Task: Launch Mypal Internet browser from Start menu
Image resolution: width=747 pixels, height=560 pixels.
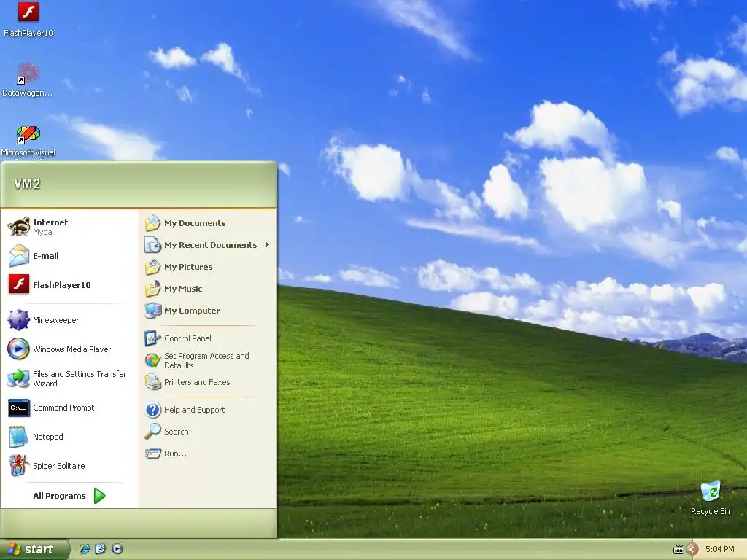Action: pyautogui.click(x=69, y=227)
